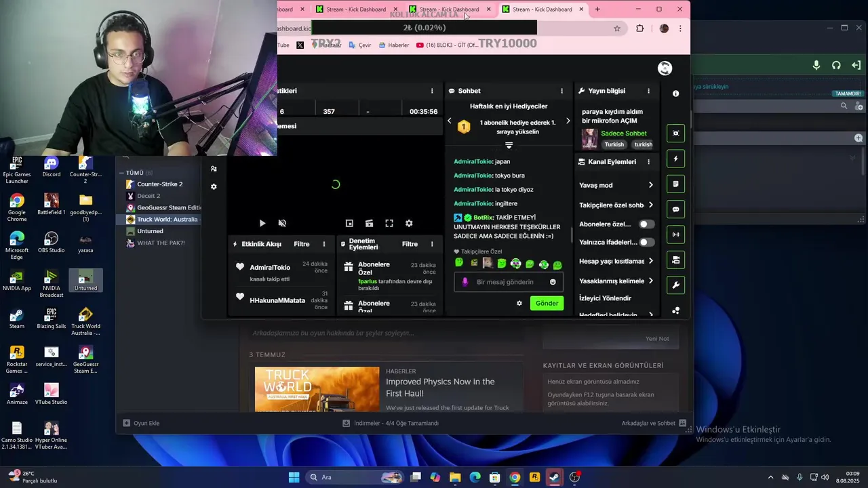
Task: Select the OBS Studio desktop icon
Action: coord(52,243)
